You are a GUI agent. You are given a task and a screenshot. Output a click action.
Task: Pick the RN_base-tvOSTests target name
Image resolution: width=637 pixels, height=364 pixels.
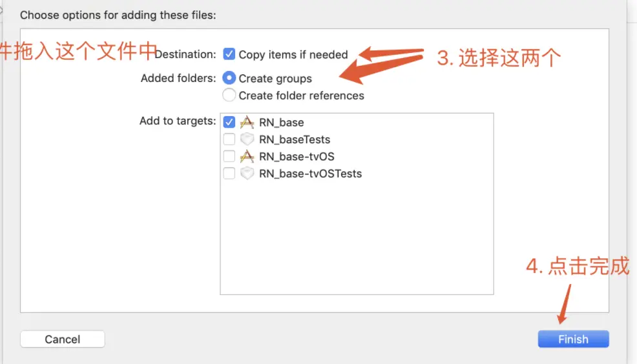[310, 174]
